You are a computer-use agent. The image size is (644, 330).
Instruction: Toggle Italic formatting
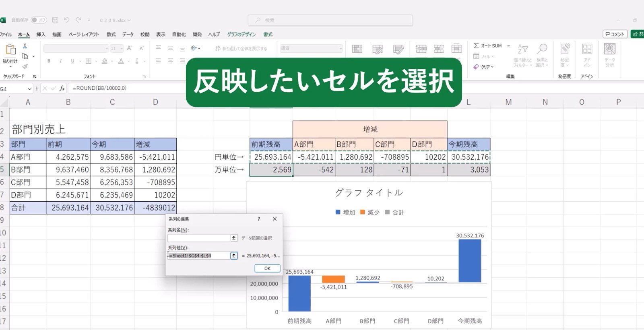60,61
